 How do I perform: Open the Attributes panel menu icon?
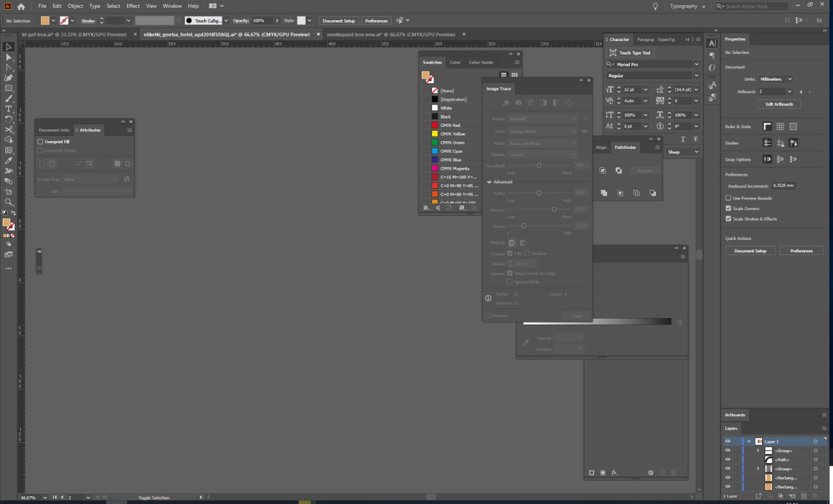130,130
